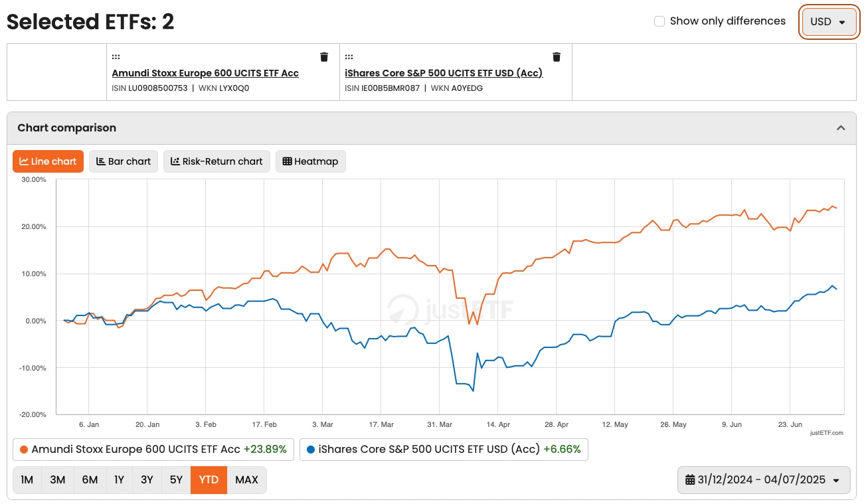This screenshot has height=504, width=864.
Task: Click the blue iShares legend dot
Action: [311, 450]
